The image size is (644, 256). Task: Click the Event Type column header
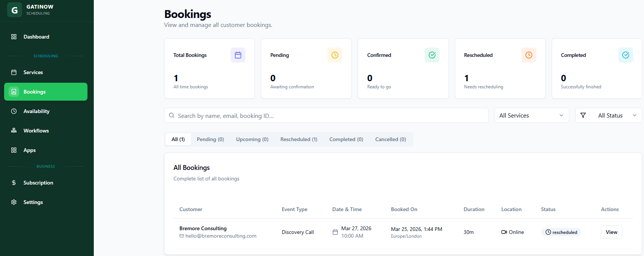pos(295,209)
